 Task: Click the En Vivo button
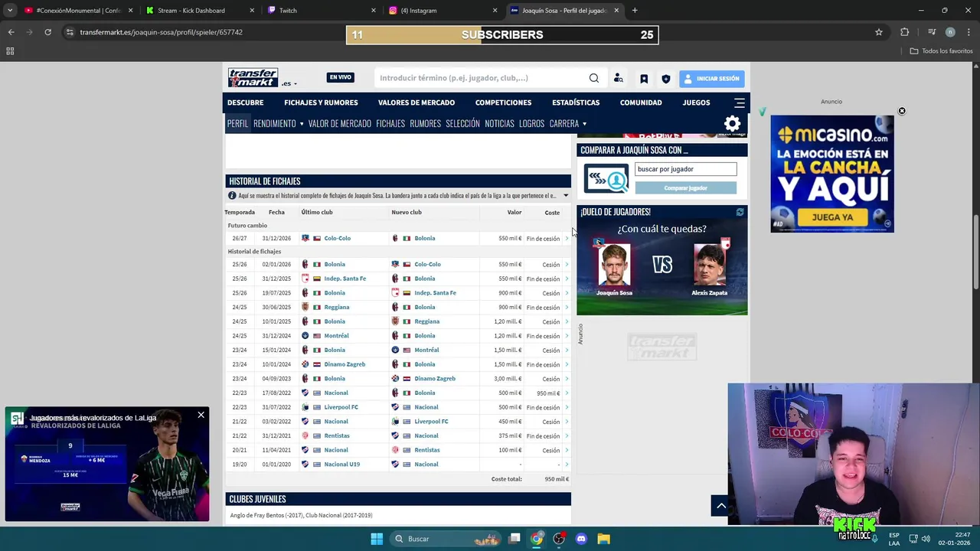[x=340, y=77]
